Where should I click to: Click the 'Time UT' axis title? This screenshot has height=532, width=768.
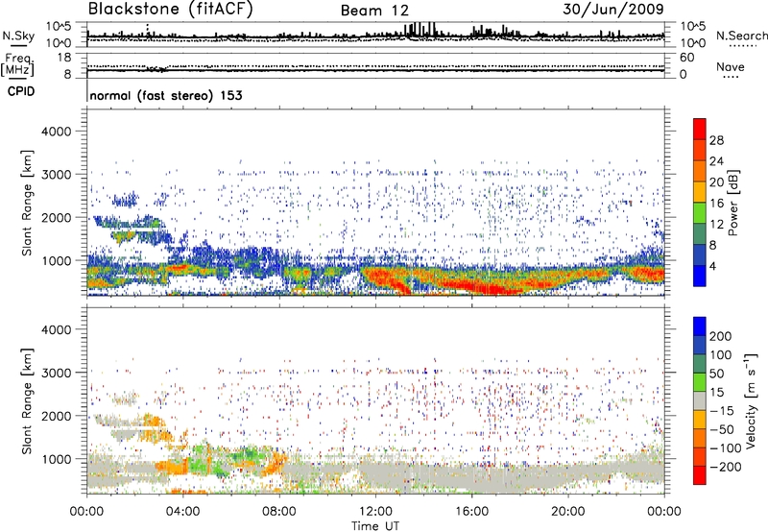pos(375,525)
